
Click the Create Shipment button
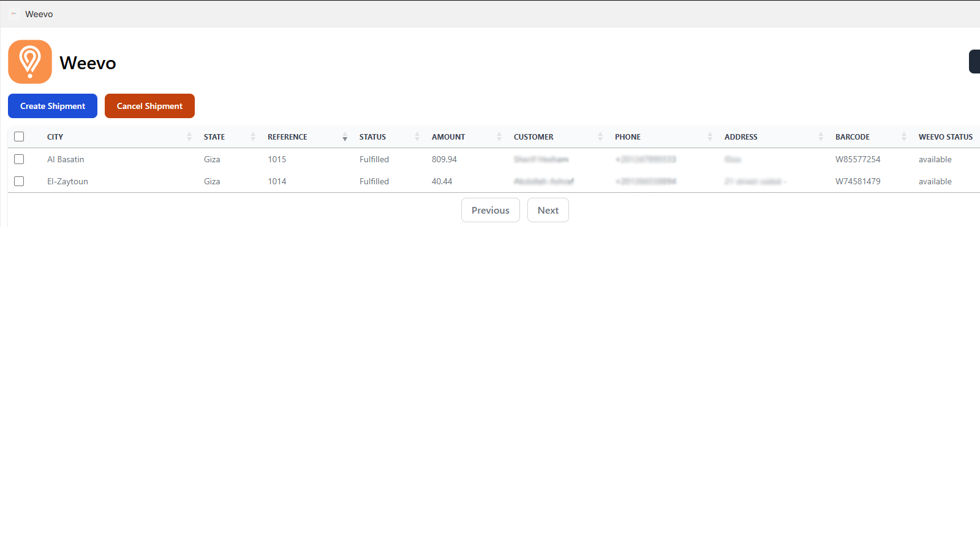pyautogui.click(x=53, y=106)
